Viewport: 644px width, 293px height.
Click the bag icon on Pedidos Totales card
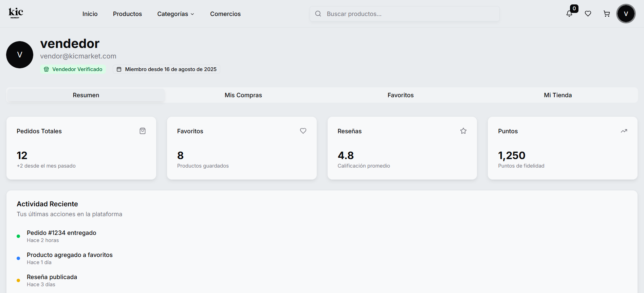pyautogui.click(x=143, y=131)
